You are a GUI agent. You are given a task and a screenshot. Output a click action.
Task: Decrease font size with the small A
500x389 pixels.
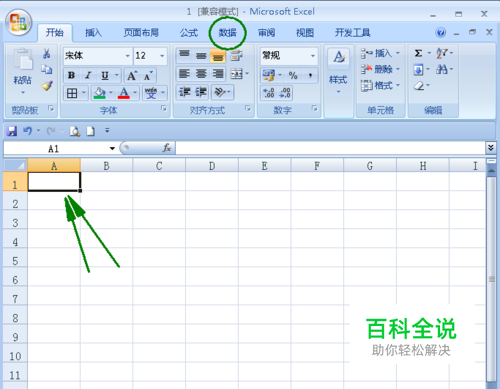(148, 76)
